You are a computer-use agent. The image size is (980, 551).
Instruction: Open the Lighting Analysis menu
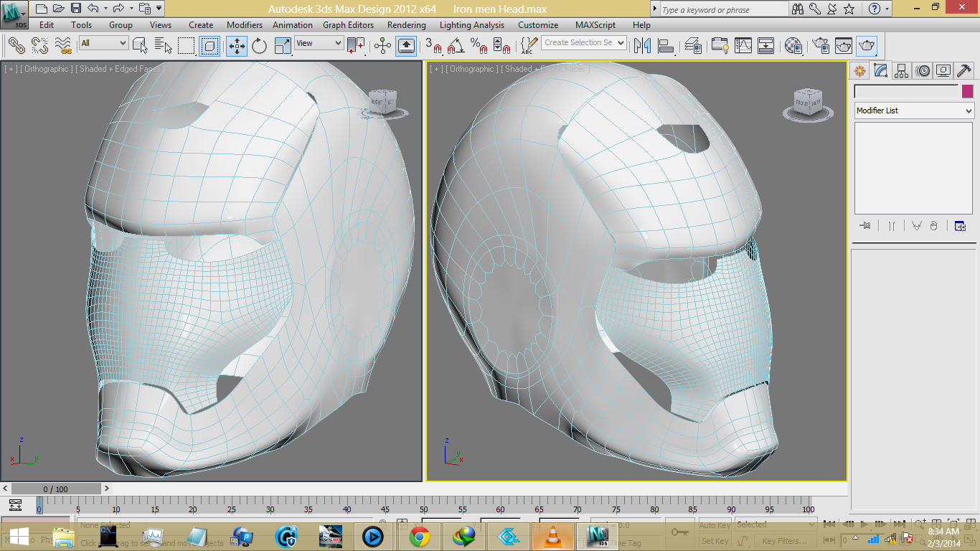(471, 25)
